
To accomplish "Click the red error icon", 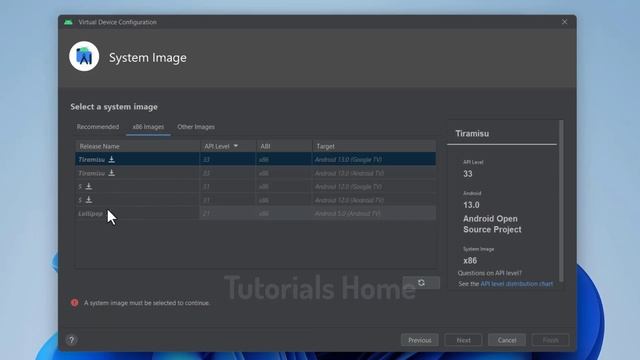I will click(74, 302).
